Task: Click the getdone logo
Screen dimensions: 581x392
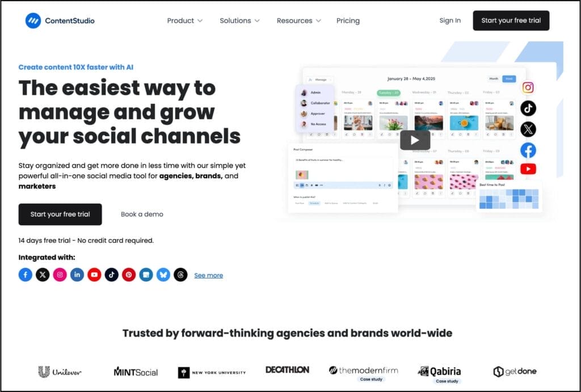Action: coord(515,371)
